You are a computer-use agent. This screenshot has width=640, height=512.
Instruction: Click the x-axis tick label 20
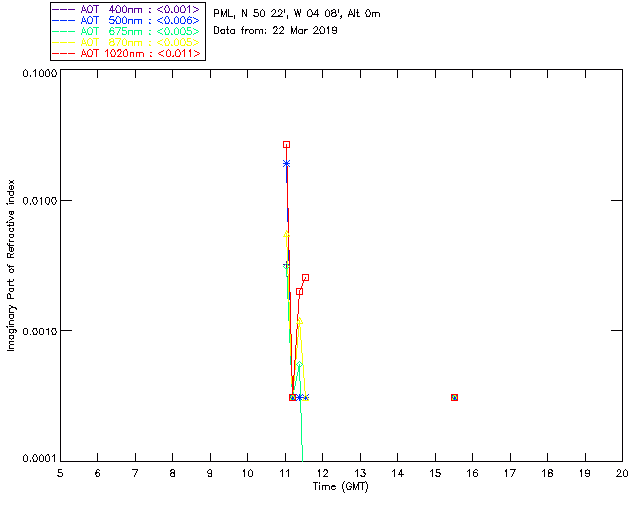pyautogui.click(x=622, y=473)
